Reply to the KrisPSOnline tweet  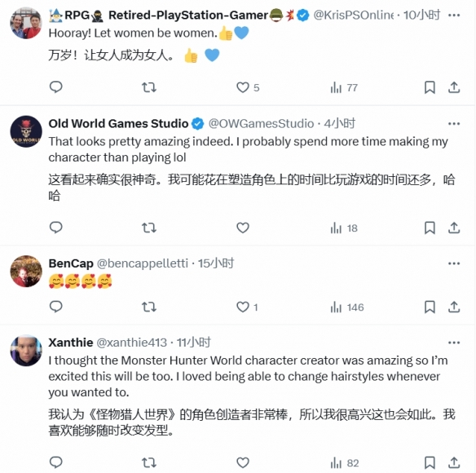(x=56, y=87)
